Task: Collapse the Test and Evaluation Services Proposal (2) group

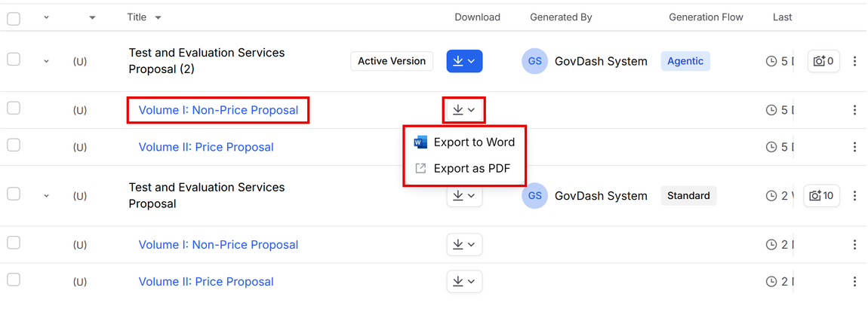Action: (47, 61)
